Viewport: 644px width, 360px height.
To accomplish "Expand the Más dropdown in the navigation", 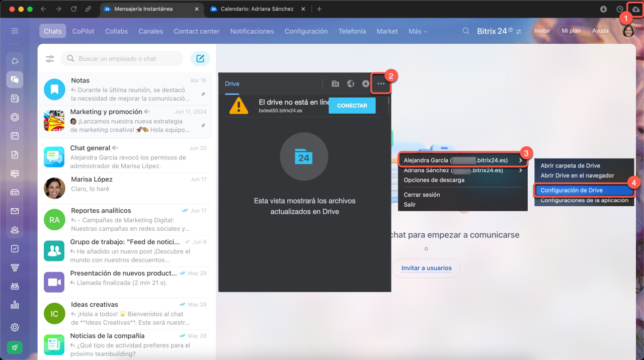I will click(418, 31).
